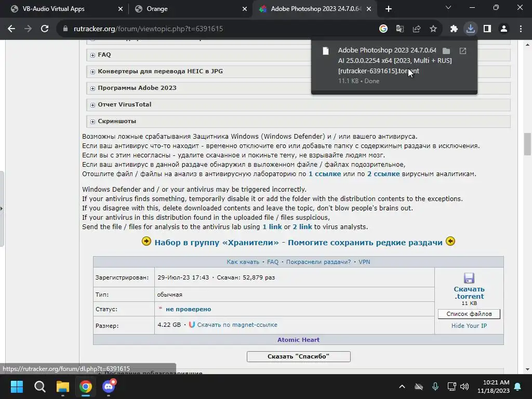Go back to the previous page
The image size is (532, 399).
pos(11,29)
